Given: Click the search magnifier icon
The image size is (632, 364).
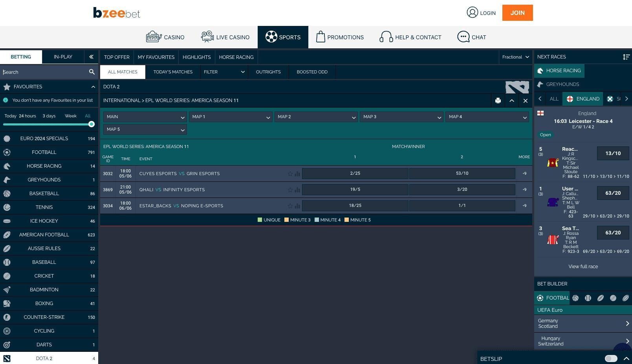Looking at the screenshot, I should point(92,72).
